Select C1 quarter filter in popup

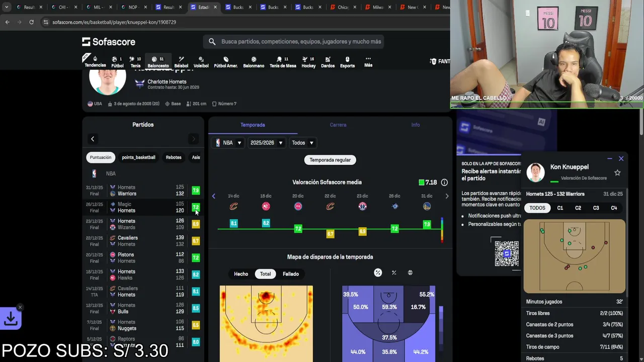(x=560, y=208)
